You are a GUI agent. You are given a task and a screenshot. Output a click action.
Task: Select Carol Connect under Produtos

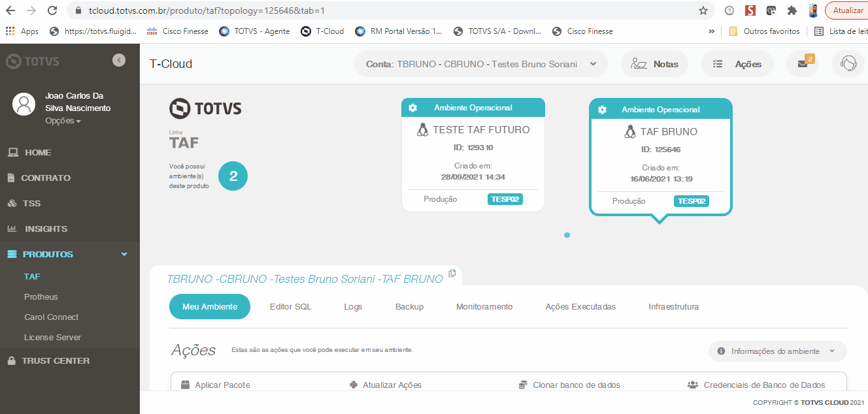(51, 317)
